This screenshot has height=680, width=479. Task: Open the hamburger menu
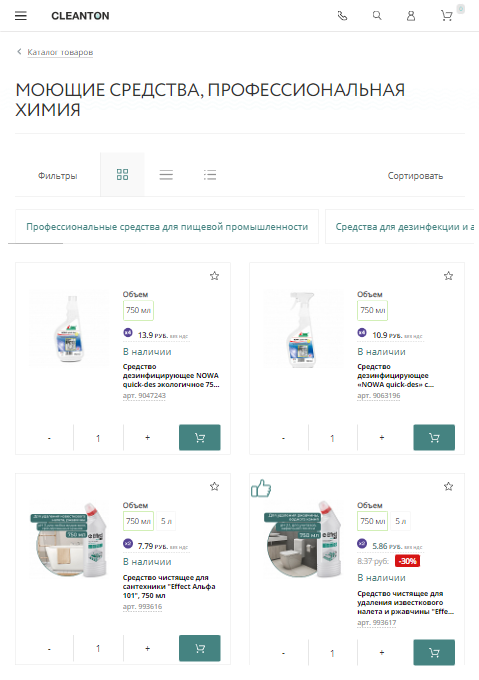(x=21, y=16)
